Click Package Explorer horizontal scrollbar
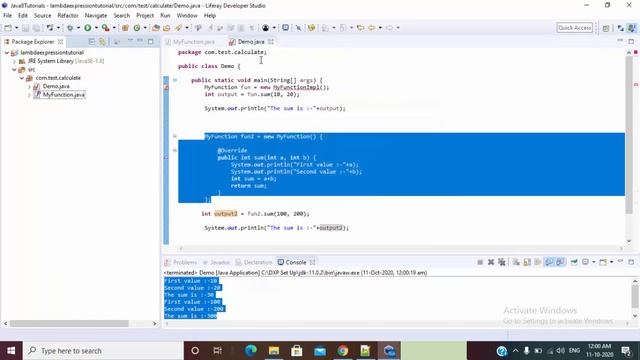 (x=69, y=323)
